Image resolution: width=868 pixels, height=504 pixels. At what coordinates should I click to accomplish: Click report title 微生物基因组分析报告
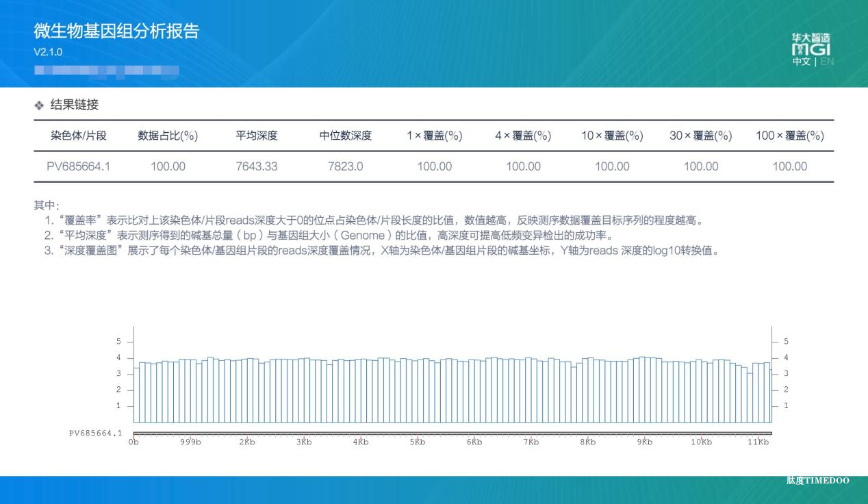point(116,31)
